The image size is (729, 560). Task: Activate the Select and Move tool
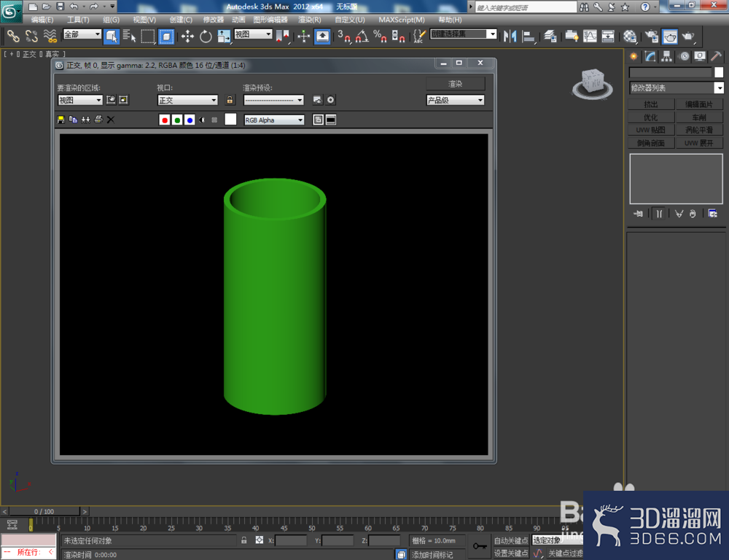(x=187, y=36)
